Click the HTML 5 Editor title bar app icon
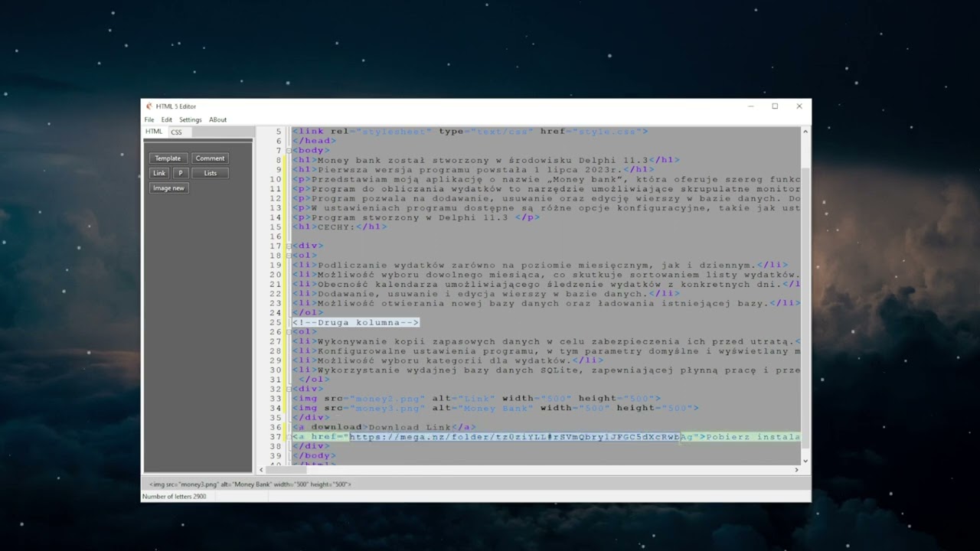This screenshot has height=551, width=980. tap(149, 106)
